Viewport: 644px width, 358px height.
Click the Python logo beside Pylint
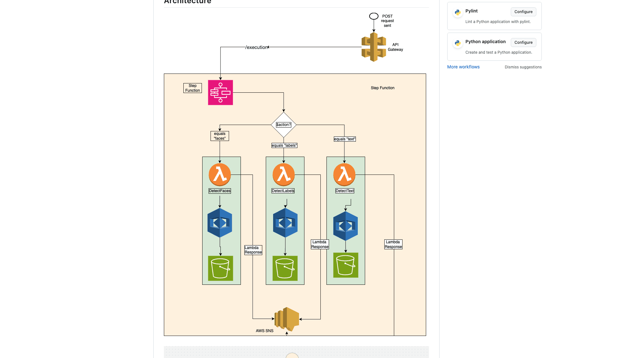(x=457, y=12)
